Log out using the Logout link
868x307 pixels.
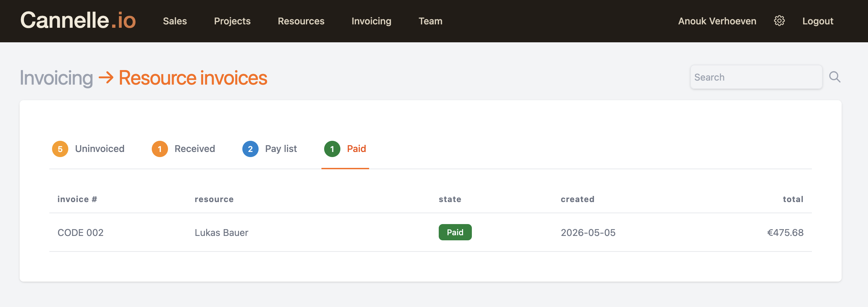(x=818, y=21)
